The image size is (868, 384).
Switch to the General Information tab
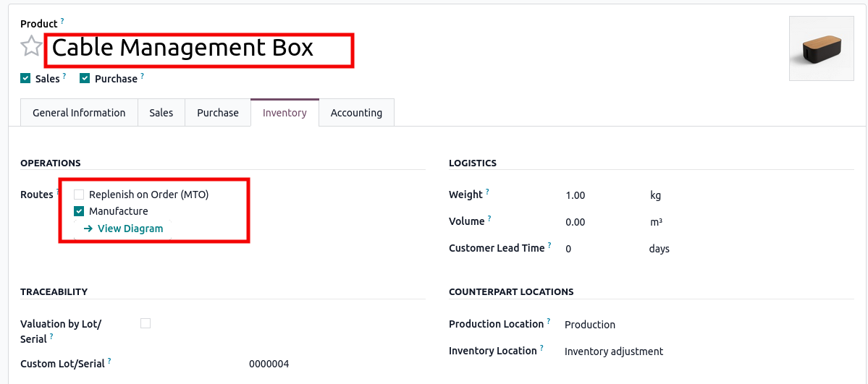click(79, 113)
